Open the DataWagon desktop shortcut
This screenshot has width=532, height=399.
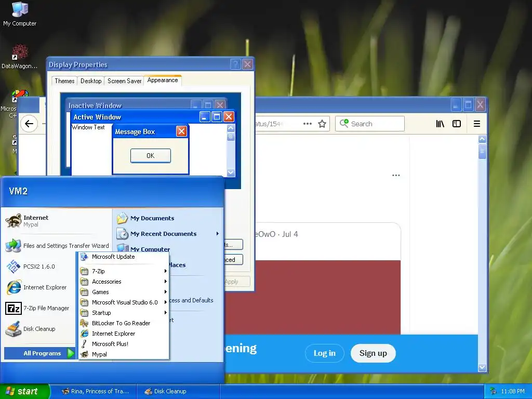(20, 57)
